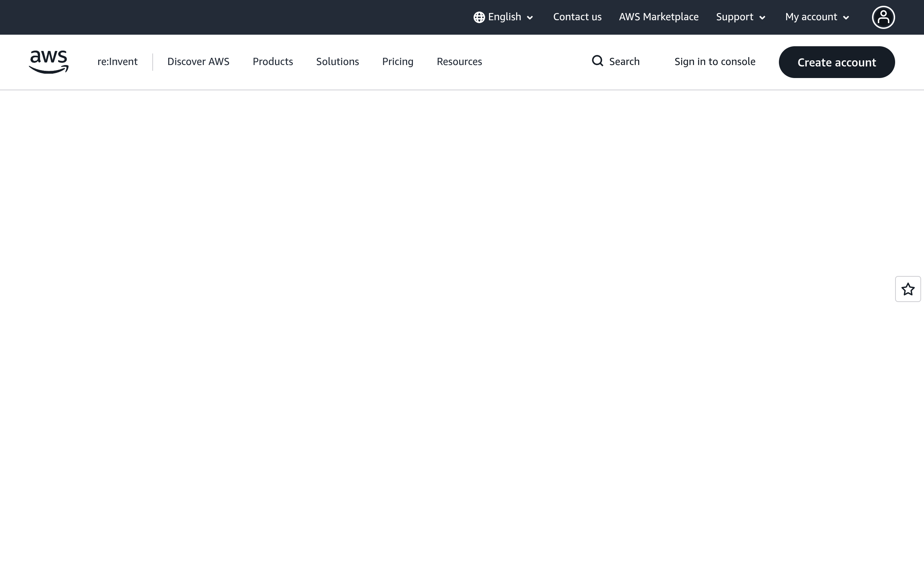Click the star feedback icon
924x578 pixels.
pos(908,289)
